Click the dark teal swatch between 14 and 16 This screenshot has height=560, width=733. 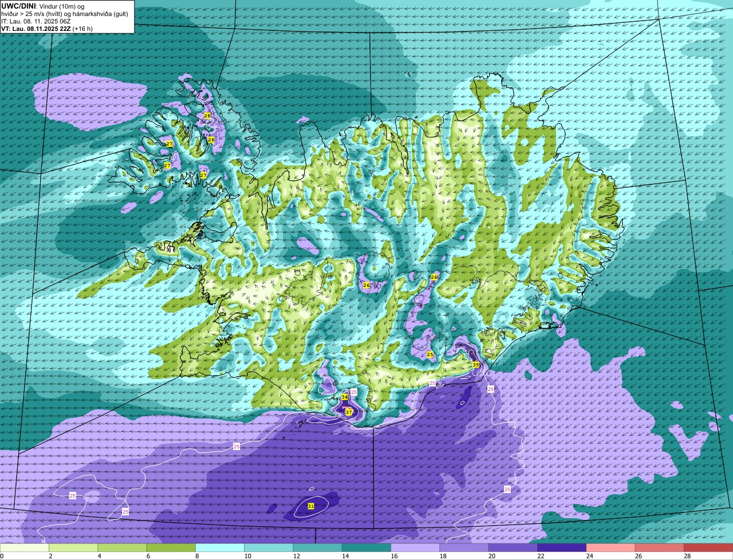coord(366,548)
